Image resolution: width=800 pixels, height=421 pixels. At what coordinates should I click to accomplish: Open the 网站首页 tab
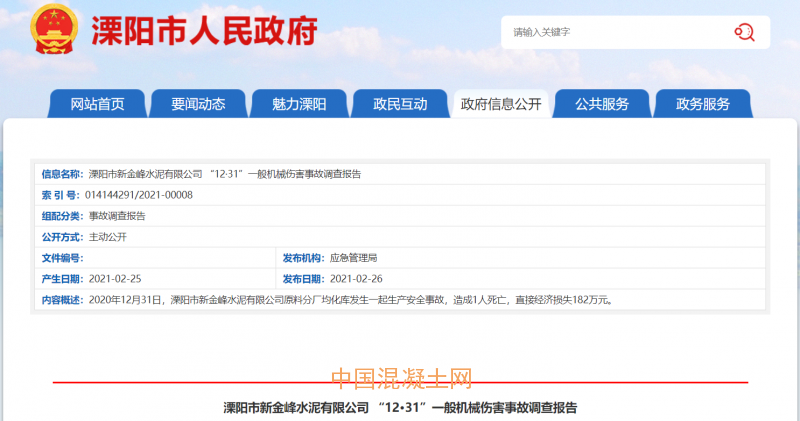tap(97, 104)
